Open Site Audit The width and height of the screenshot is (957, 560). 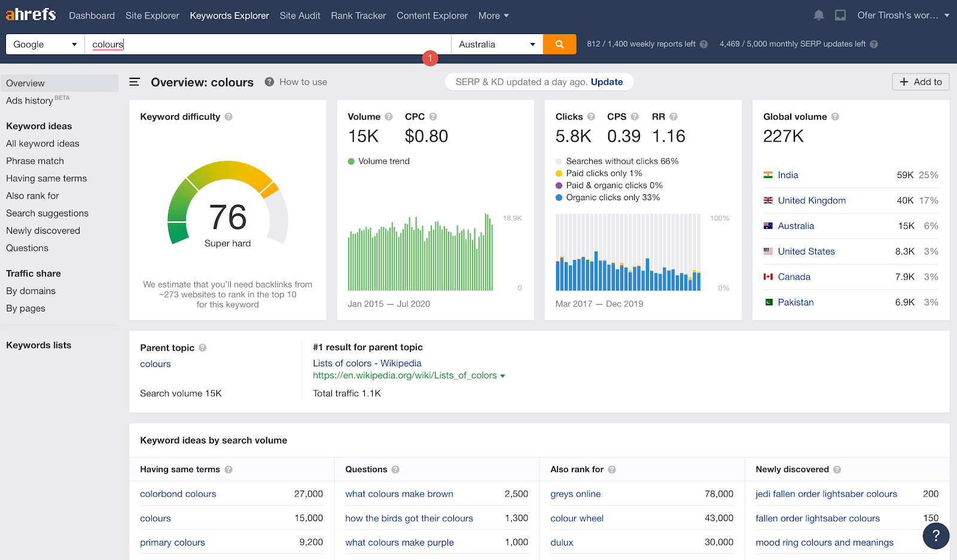tap(300, 16)
